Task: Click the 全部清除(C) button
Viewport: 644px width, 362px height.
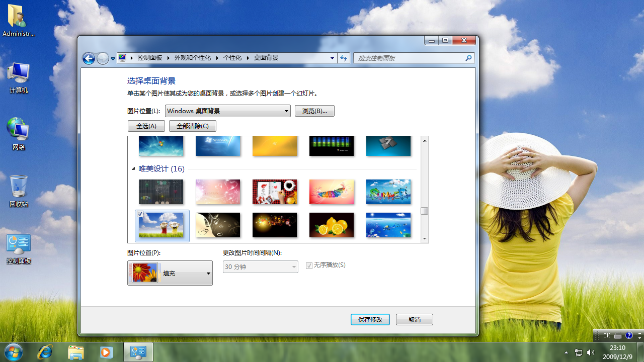Action: click(193, 126)
